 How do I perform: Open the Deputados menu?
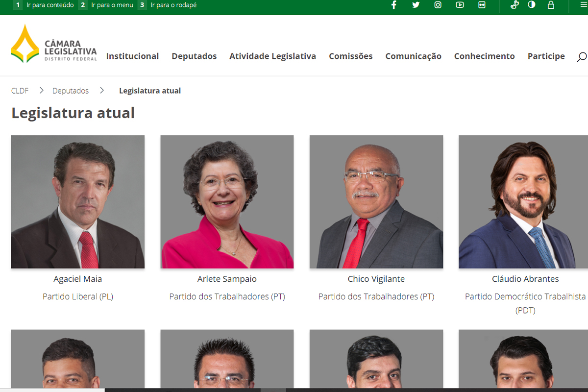[x=194, y=56]
